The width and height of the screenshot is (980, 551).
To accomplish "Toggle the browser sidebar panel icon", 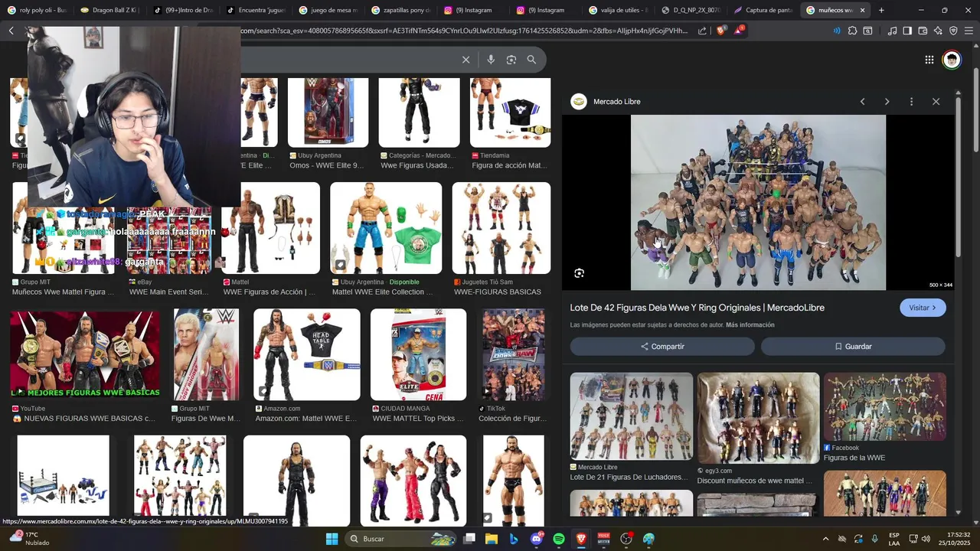I will click(x=907, y=31).
